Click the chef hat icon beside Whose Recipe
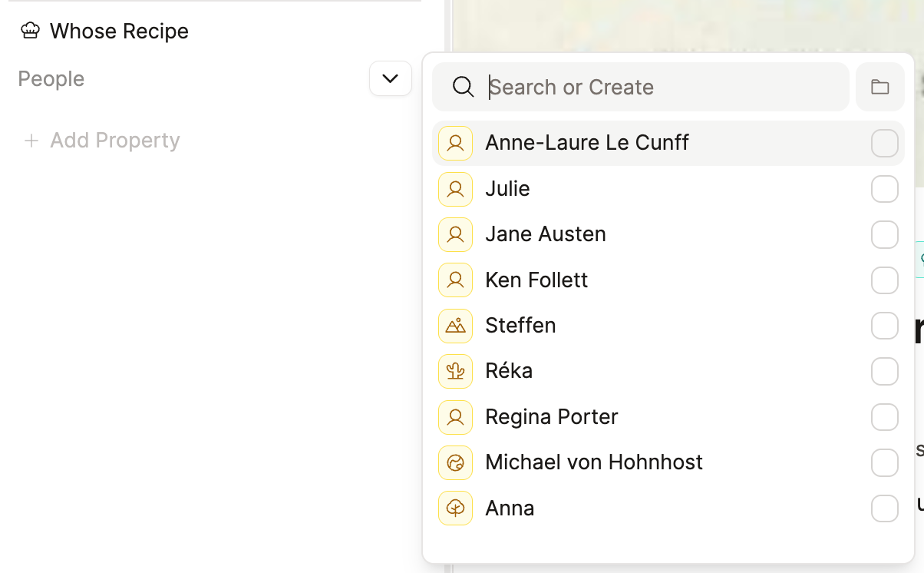 (30, 31)
